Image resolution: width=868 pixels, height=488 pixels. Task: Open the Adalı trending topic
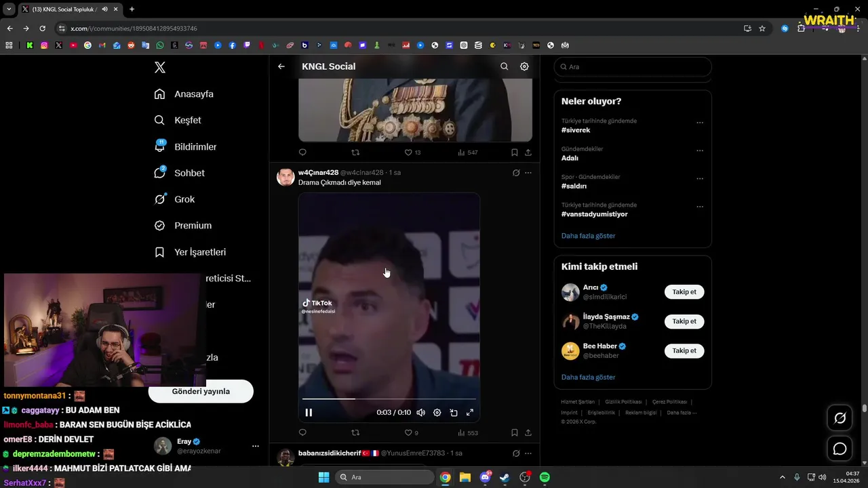click(570, 158)
